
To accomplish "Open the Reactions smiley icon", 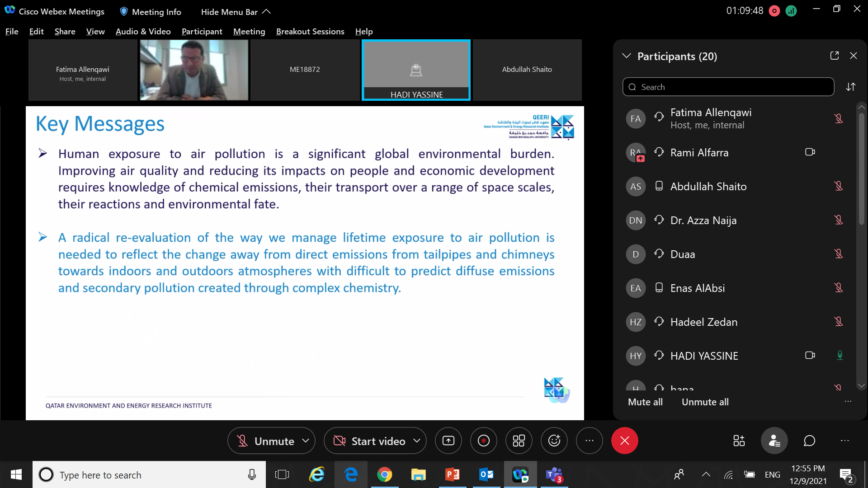I will pos(554,441).
